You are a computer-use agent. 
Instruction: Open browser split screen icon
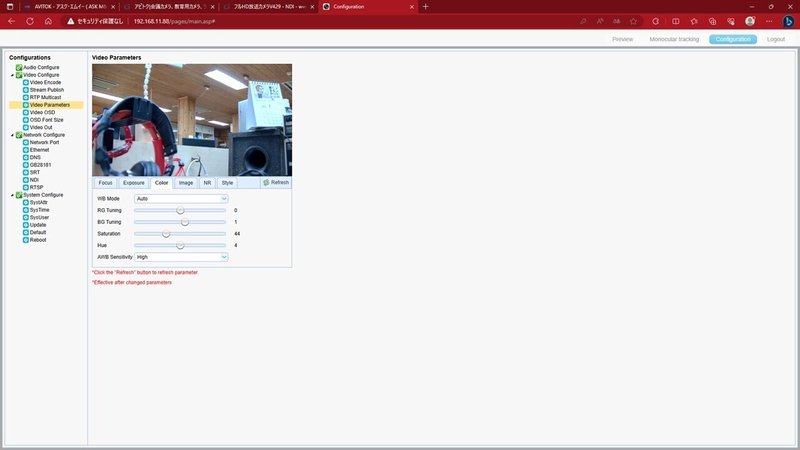click(x=676, y=21)
